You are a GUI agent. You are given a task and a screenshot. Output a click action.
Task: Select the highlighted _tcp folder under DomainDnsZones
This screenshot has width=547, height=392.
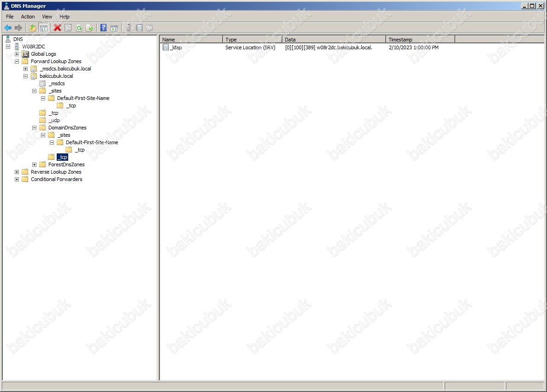[62, 157]
